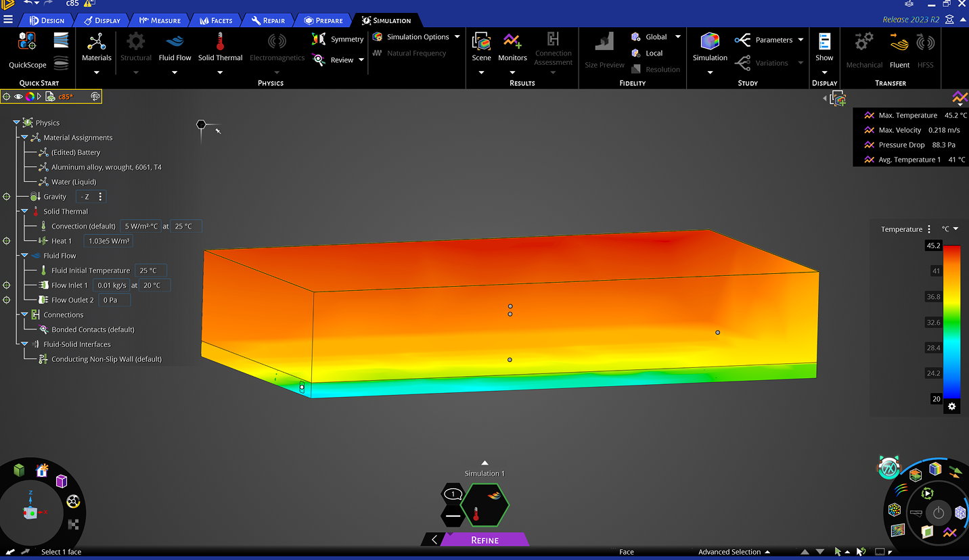Image resolution: width=969 pixels, height=560 pixels.
Task: Click the Refine stage button
Action: 484,540
